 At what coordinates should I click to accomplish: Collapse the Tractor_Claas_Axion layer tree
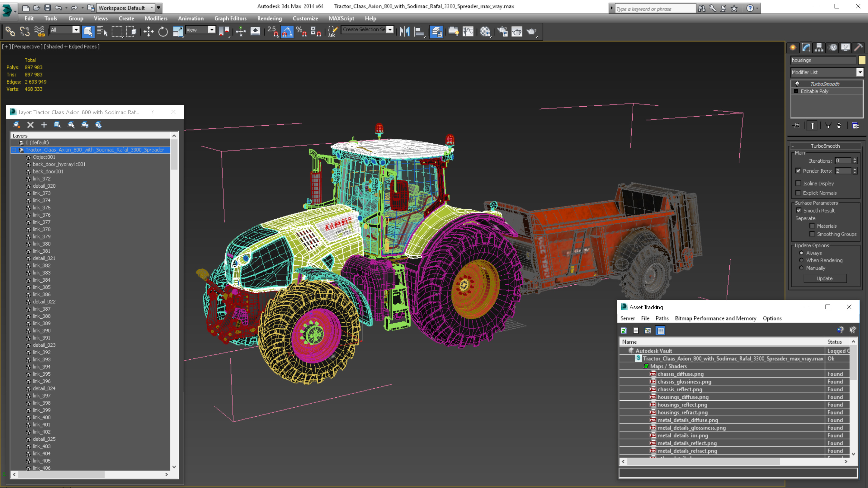pos(14,150)
